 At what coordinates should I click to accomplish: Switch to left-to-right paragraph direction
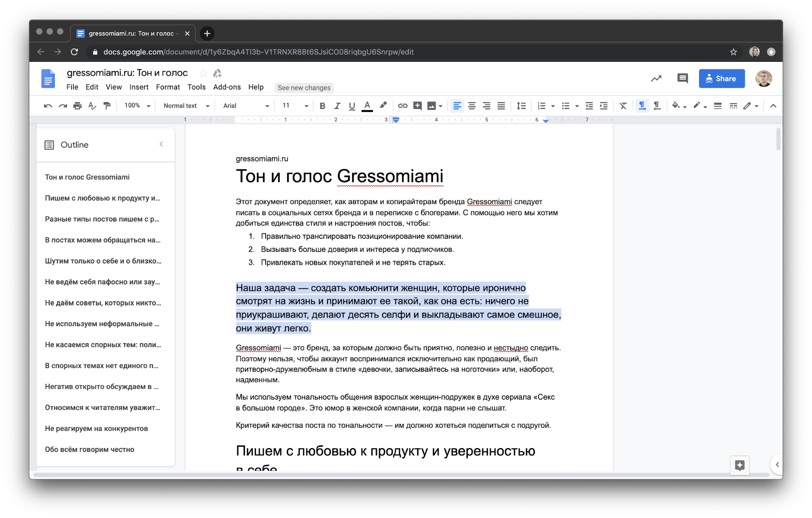(642, 106)
